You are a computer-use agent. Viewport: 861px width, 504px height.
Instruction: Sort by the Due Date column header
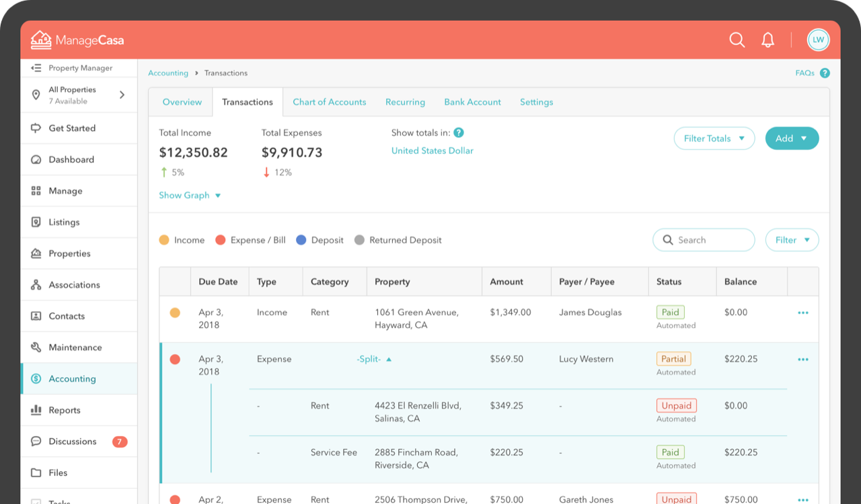(x=218, y=282)
